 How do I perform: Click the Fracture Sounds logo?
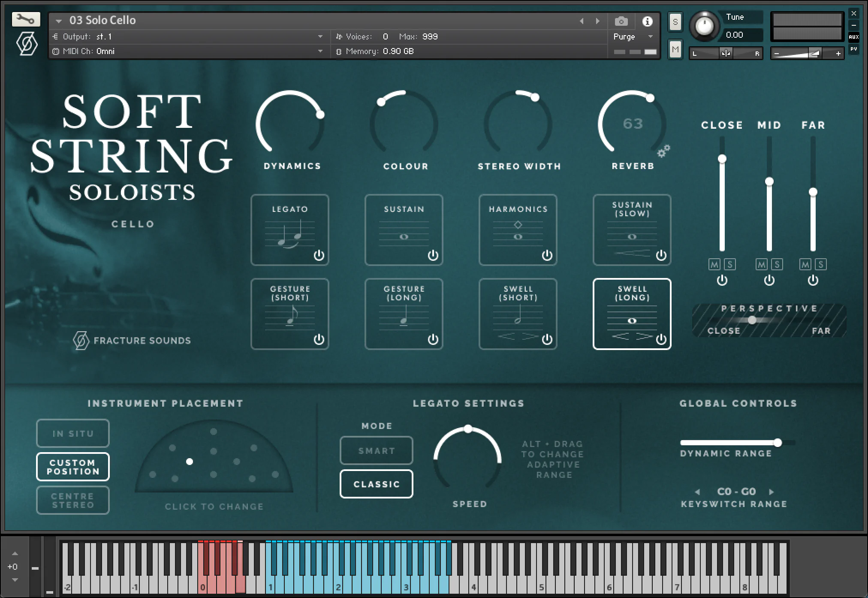tap(81, 340)
